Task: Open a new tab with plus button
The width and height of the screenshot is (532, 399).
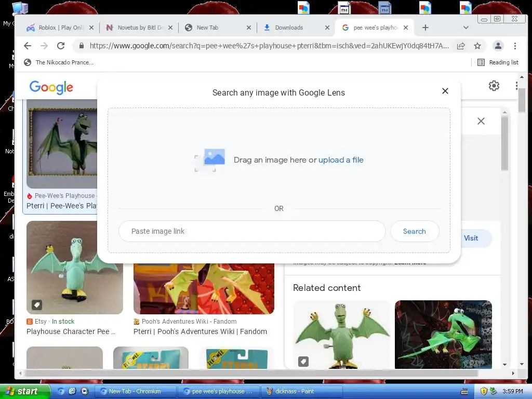Action: tap(425, 28)
